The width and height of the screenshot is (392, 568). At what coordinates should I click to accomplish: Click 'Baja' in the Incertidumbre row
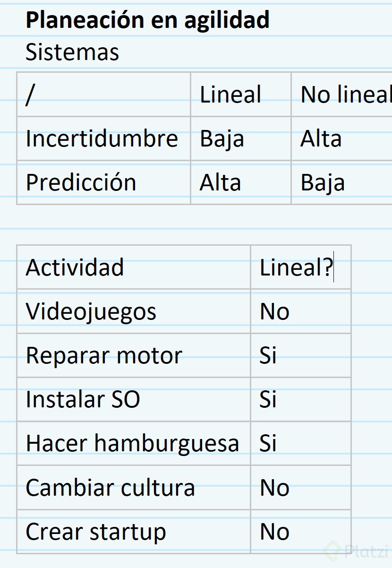[x=222, y=138]
